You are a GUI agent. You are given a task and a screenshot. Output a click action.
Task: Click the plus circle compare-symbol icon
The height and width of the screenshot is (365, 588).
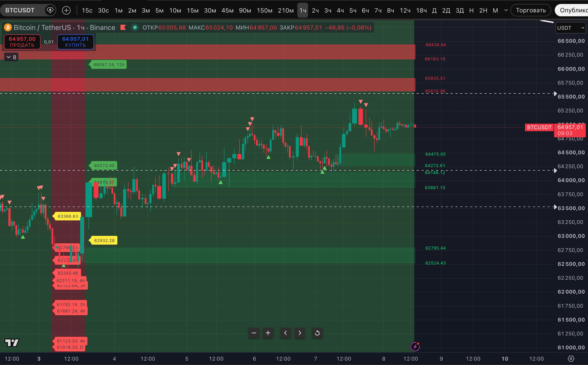[66, 10]
